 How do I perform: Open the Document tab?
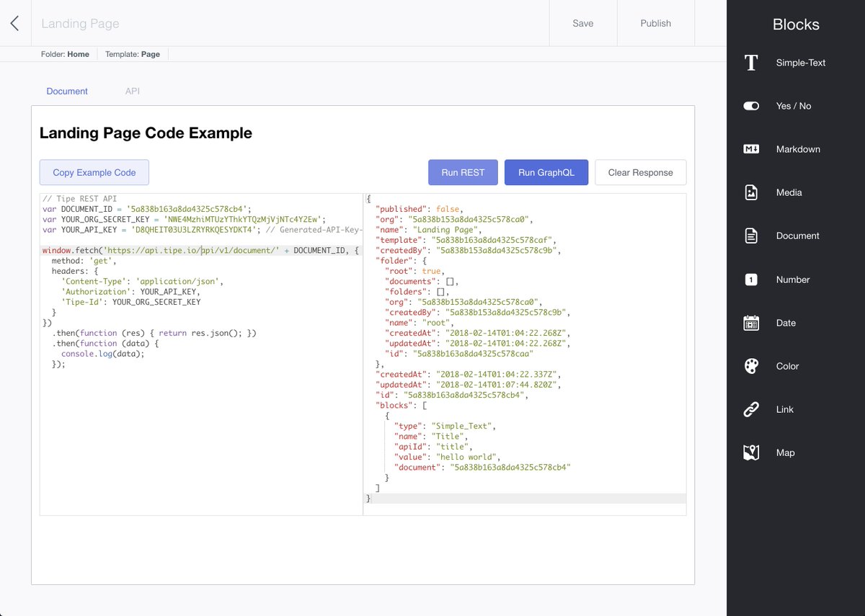click(67, 91)
